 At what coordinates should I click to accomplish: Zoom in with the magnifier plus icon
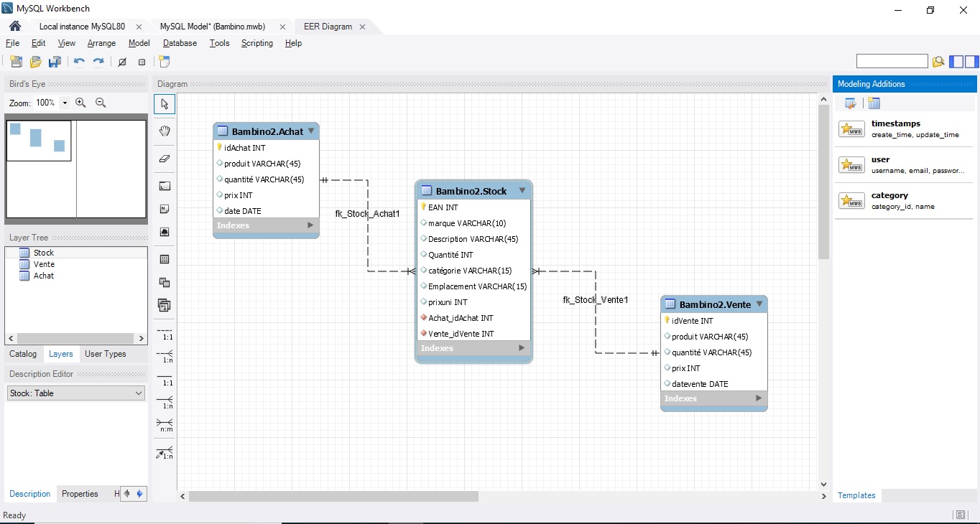point(80,103)
